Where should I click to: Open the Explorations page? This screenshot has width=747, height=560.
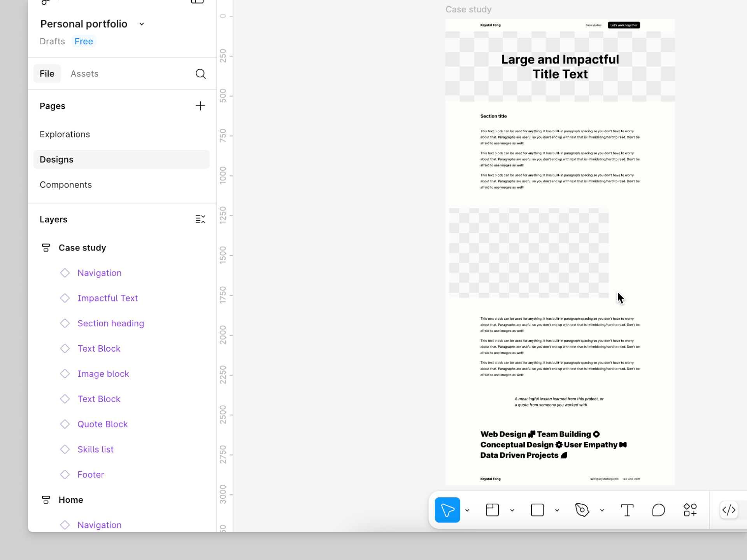65,134
